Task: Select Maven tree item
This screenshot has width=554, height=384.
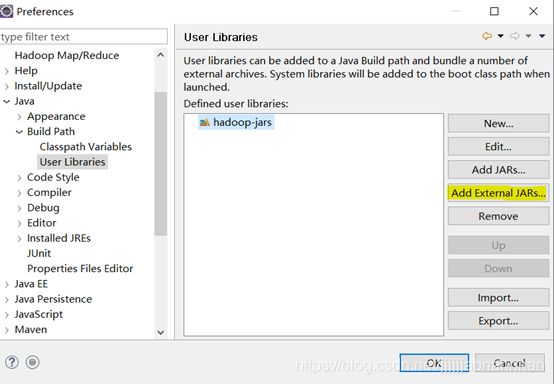Action: 31,329
